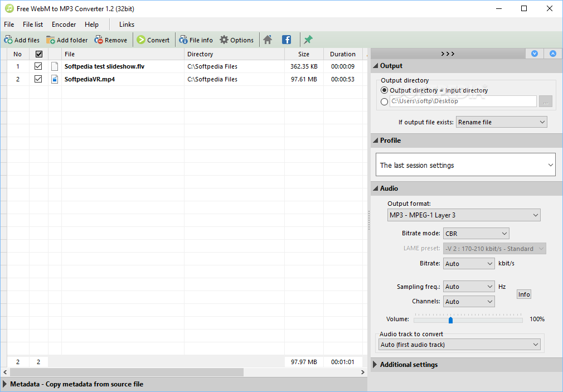The width and height of the screenshot is (563, 392).
Task: Sort by the Duration column header
Action: (343, 54)
